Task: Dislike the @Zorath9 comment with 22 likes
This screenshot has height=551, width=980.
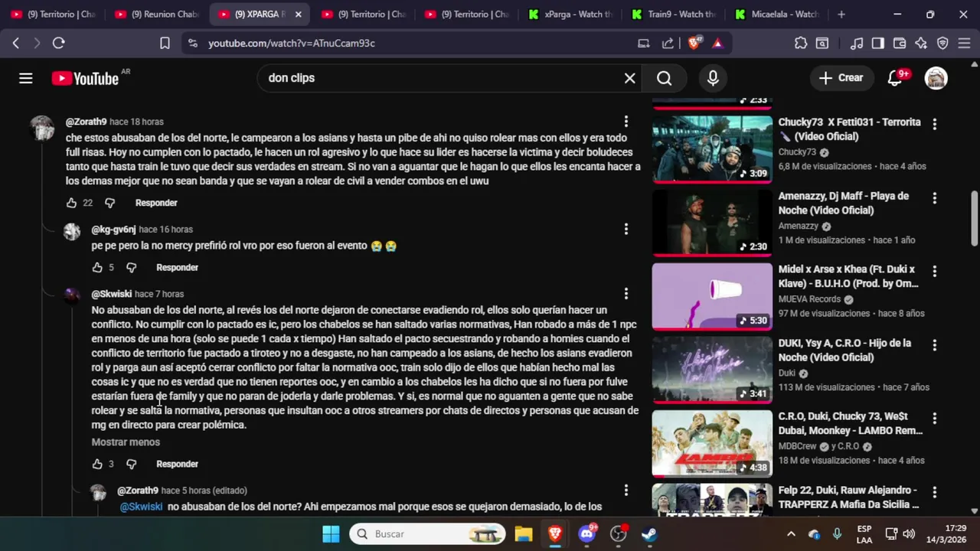Action: [x=109, y=203]
